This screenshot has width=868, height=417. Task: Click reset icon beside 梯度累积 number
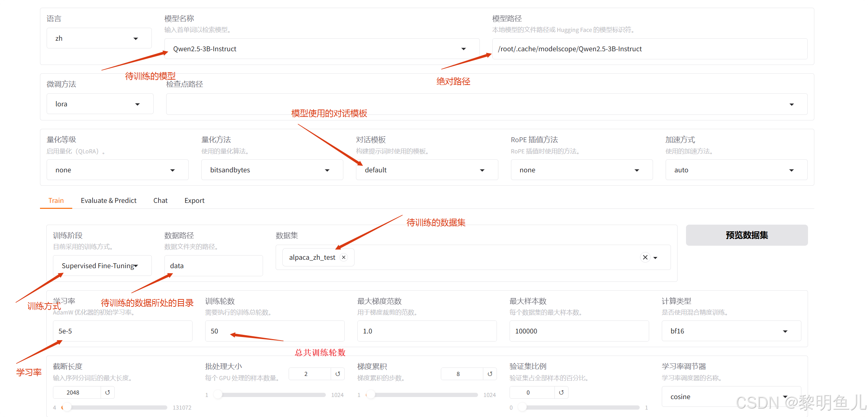[x=490, y=374]
